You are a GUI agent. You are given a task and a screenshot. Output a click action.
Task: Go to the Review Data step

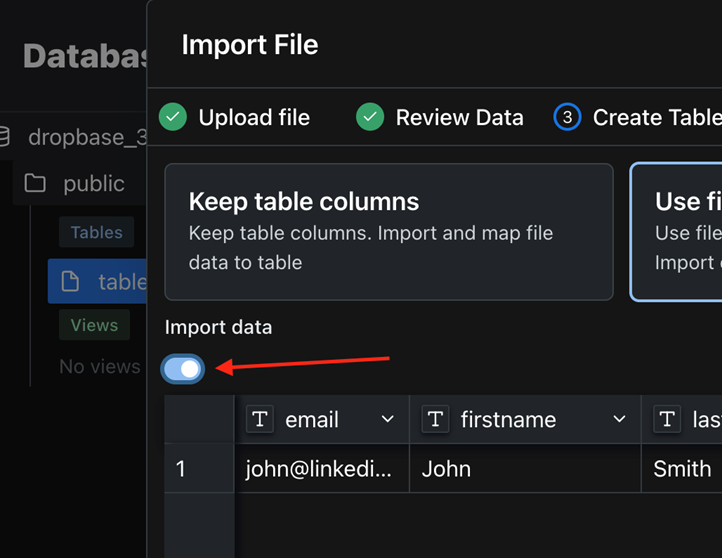[459, 117]
